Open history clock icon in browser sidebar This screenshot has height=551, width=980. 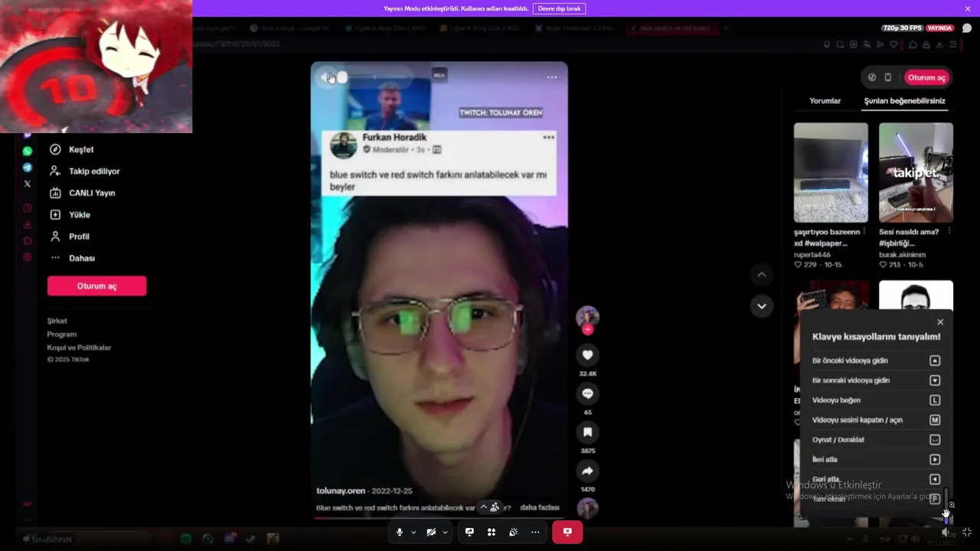[x=28, y=208]
